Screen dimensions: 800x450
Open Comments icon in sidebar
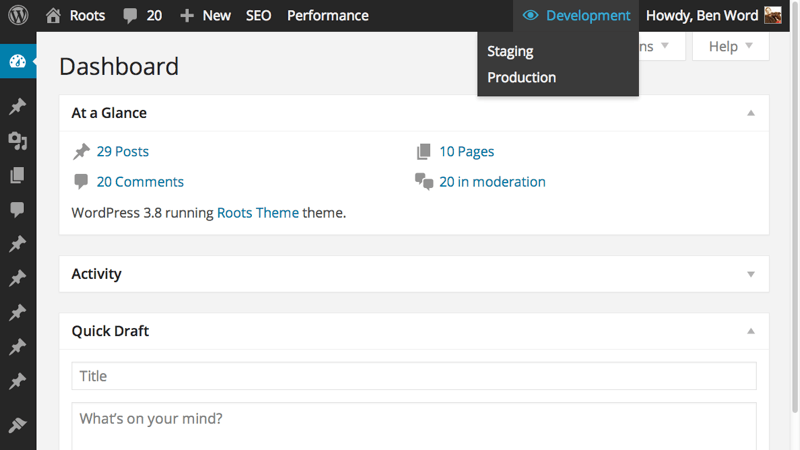pos(17,209)
